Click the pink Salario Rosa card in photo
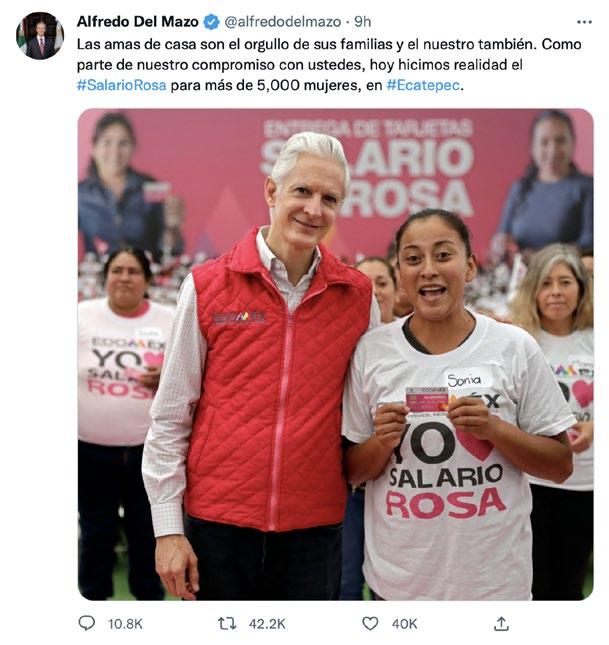The height and width of the screenshot is (645, 609). (427, 400)
